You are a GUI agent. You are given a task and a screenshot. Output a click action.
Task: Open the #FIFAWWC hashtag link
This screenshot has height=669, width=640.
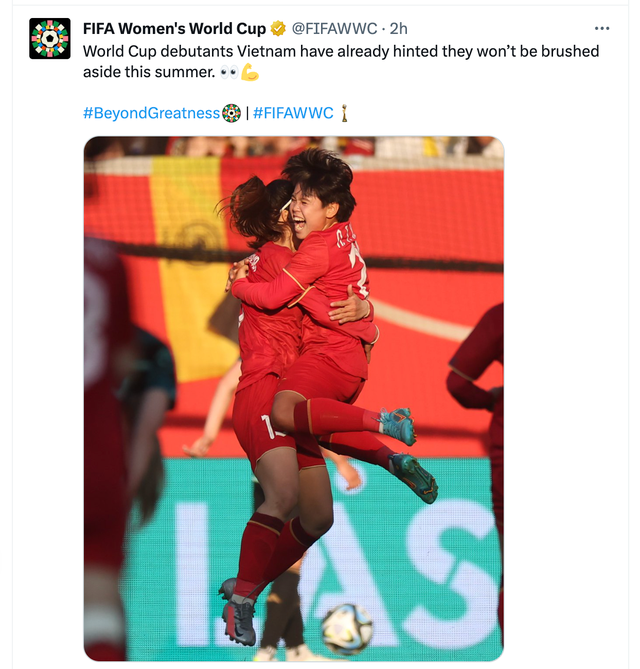(293, 113)
